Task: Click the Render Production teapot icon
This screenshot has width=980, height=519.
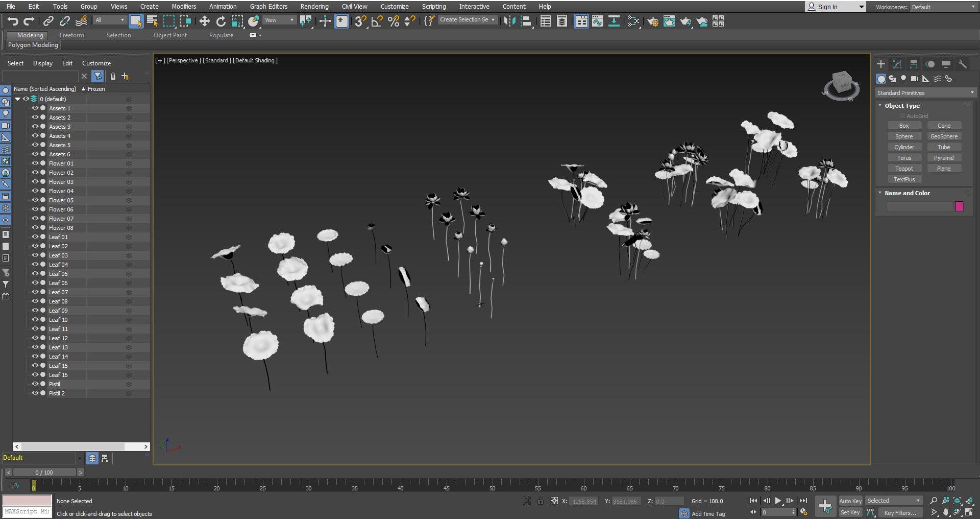Action: (x=685, y=21)
